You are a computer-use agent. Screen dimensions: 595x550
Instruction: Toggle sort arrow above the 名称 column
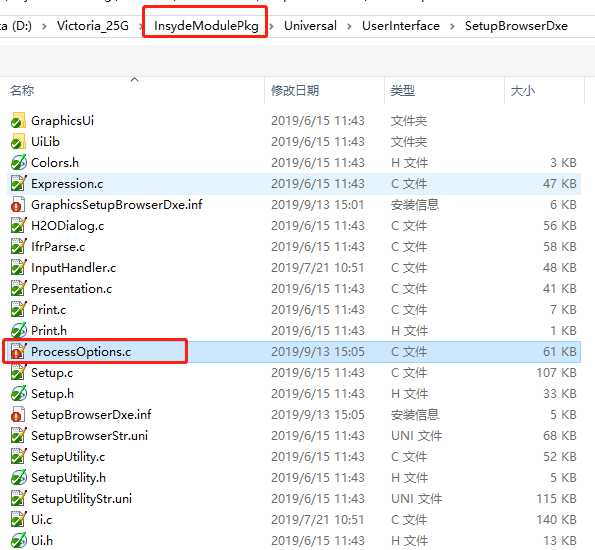tap(134, 79)
